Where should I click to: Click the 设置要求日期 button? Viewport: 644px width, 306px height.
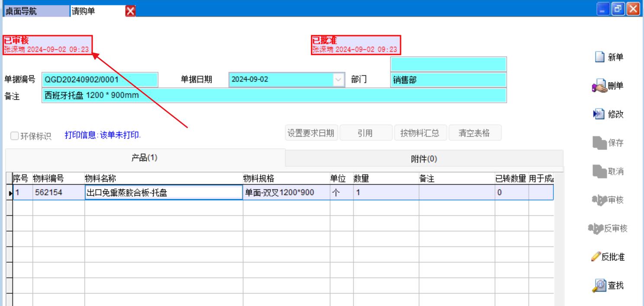click(311, 133)
